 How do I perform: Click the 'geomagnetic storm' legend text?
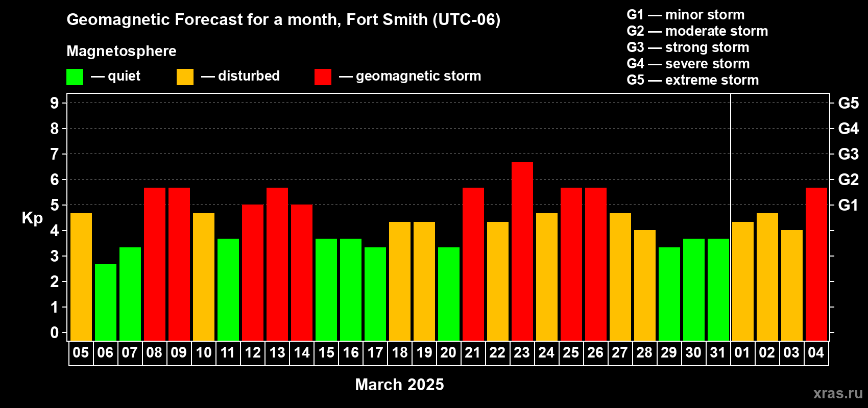[x=419, y=76]
